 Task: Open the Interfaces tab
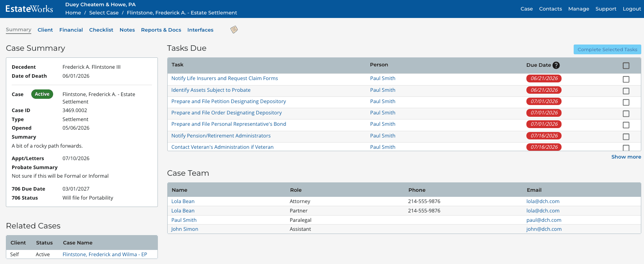200,30
